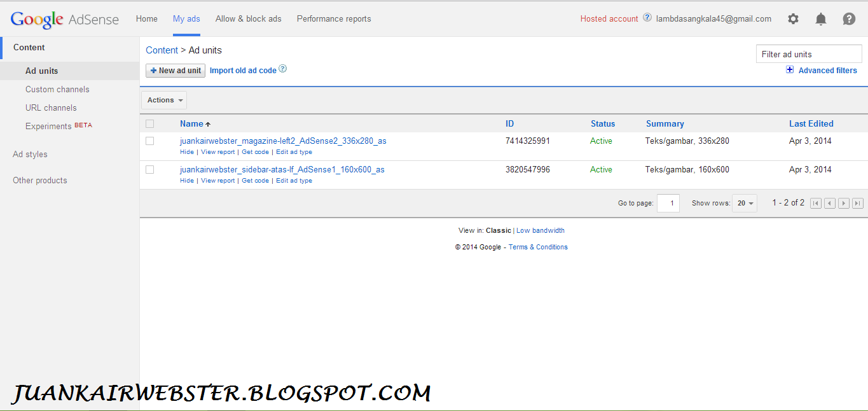Click the Advanced filters link
This screenshot has height=411, width=868.
coord(828,71)
